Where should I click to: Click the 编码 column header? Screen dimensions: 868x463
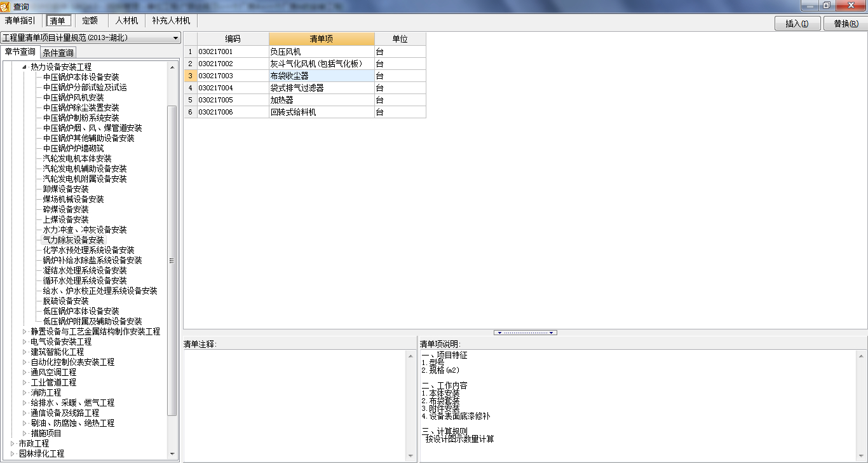233,39
